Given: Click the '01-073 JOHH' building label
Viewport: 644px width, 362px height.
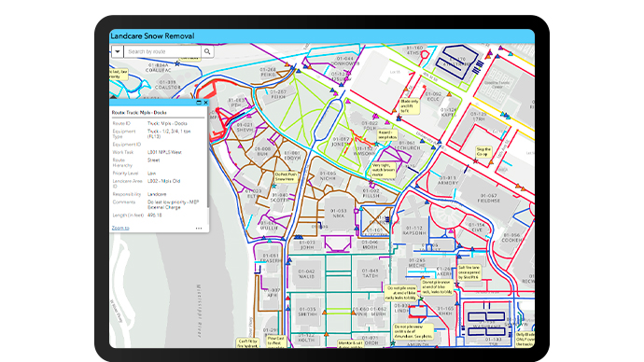Looking at the screenshot, I should pyautogui.click(x=307, y=245).
